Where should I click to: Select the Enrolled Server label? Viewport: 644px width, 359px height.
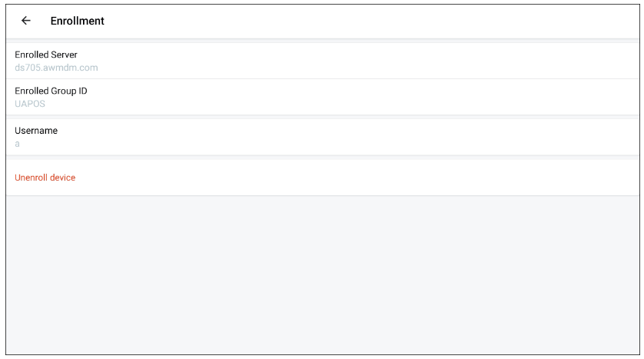click(x=46, y=55)
